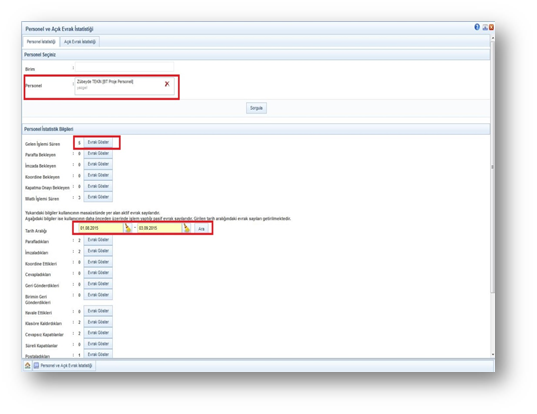Click the Birim input field
The height and width of the screenshot is (414, 537).
click(x=124, y=66)
